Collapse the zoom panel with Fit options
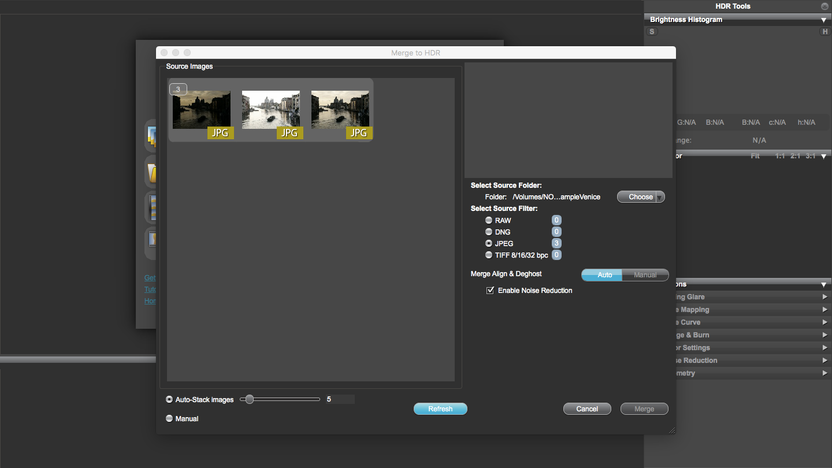832x468 pixels. tap(824, 156)
